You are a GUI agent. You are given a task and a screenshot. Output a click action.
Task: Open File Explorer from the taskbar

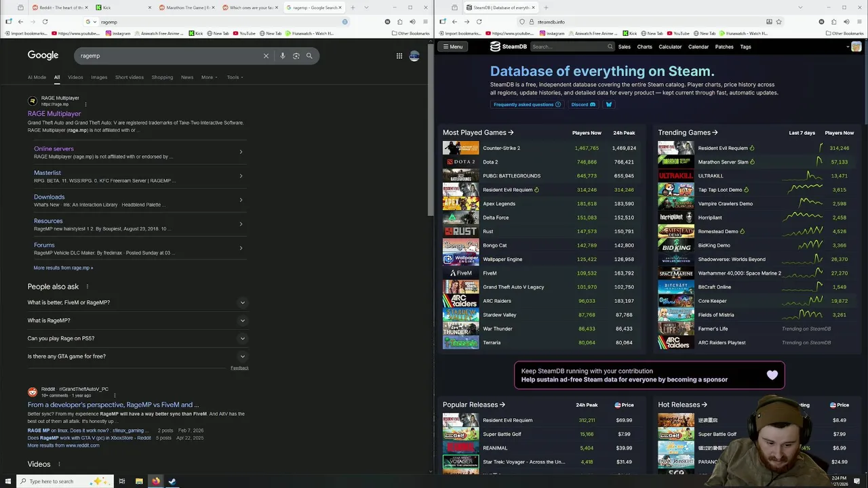[x=139, y=481]
